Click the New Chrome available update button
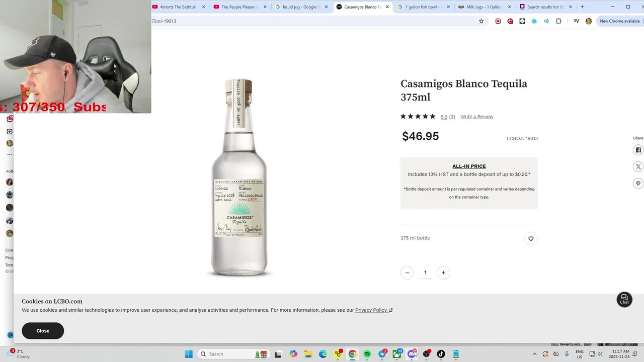 (619, 21)
